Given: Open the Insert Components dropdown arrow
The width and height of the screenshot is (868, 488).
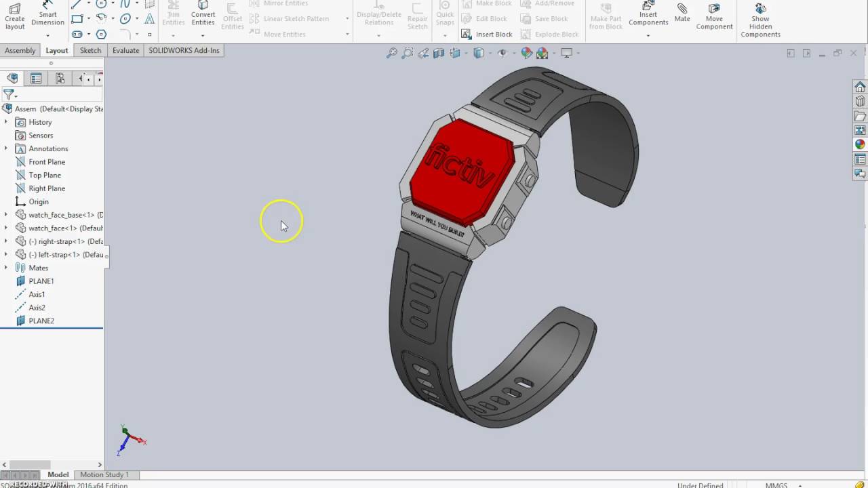Looking at the screenshot, I should 648,35.
